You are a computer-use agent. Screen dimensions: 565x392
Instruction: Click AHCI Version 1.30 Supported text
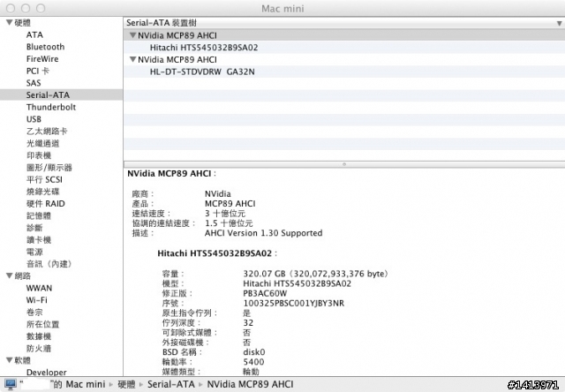click(263, 233)
